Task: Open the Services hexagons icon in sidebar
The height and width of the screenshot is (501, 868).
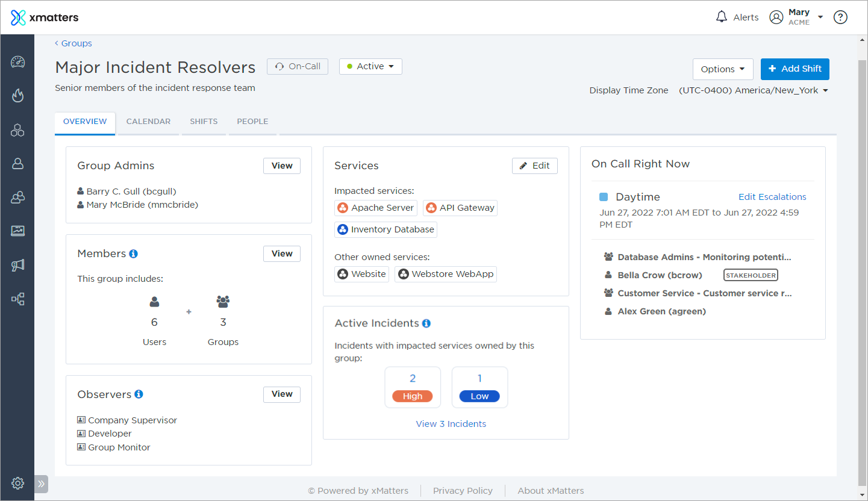Action: [17, 129]
